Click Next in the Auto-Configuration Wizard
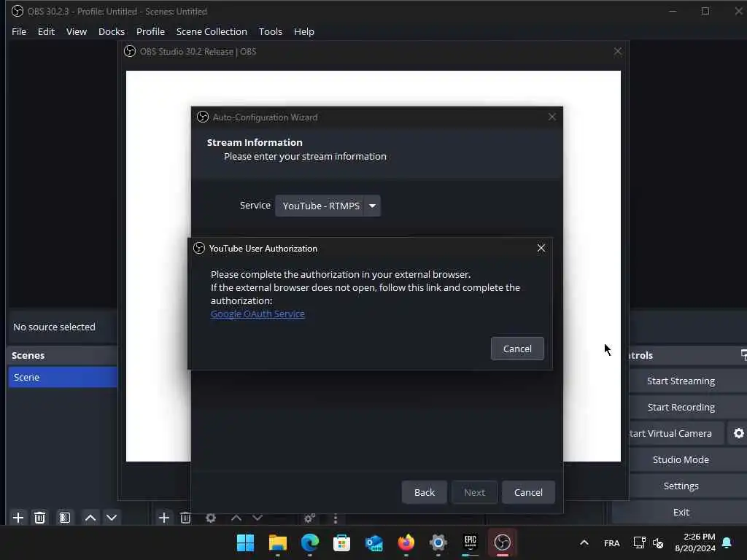747x560 pixels. (x=474, y=492)
